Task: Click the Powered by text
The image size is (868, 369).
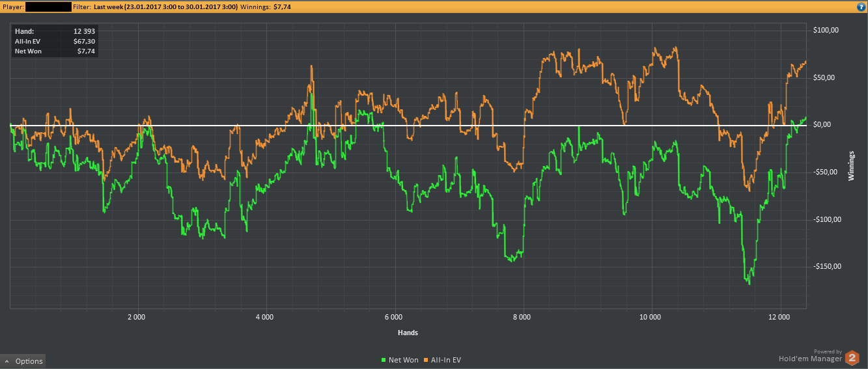Action: pyautogui.click(x=828, y=351)
